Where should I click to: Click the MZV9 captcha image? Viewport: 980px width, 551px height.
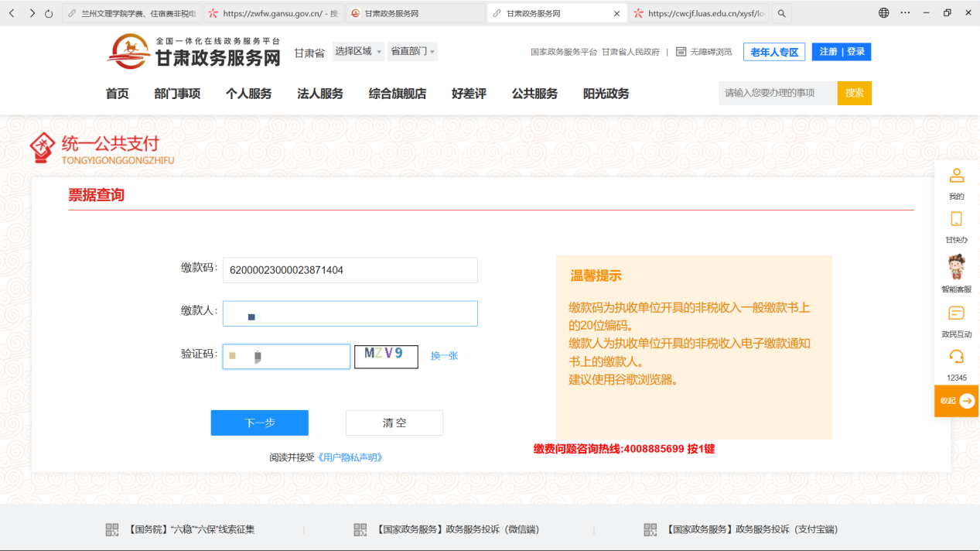click(386, 356)
